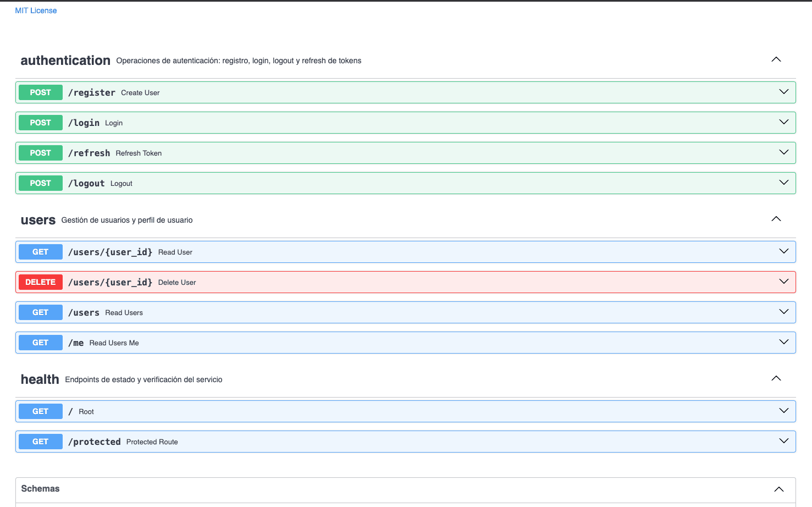The width and height of the screenshot is (812, 507).
Task: Click the POST badge on /refresh
Action: (x=40, y=152)
